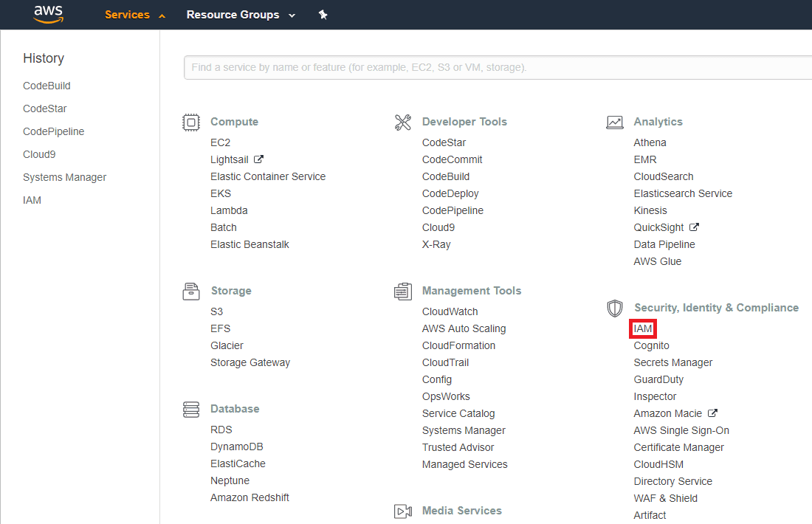Open Secrets Manager

pyautogui.click(x=672, y=363)
